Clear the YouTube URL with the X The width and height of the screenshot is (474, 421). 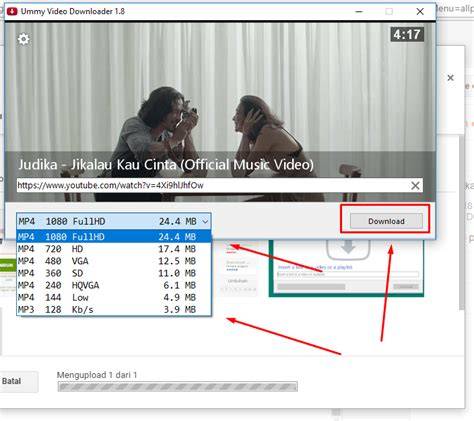tap(415, 186)
